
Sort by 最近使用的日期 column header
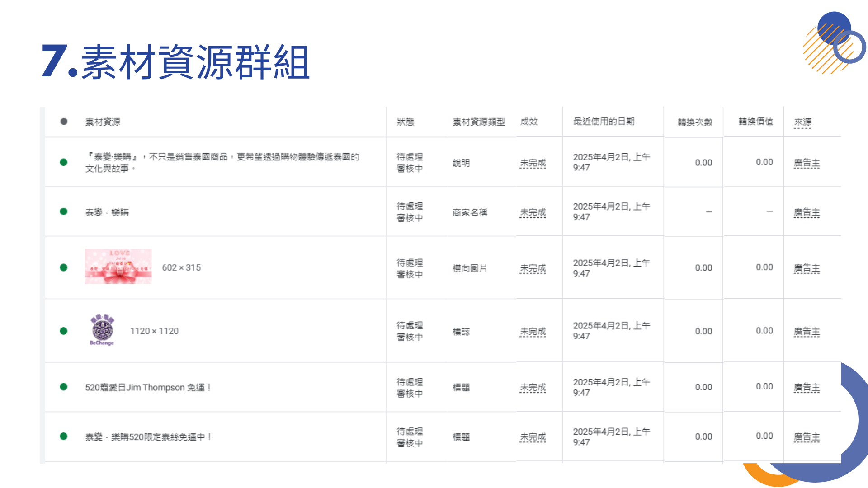click(604, 122)
